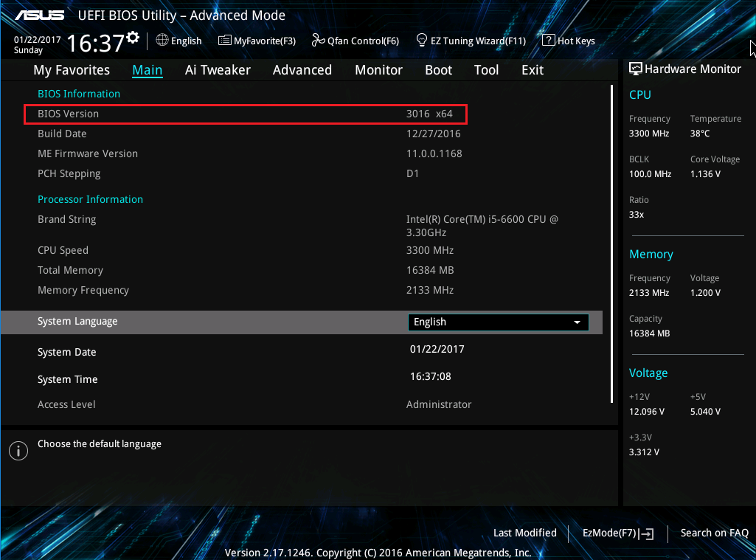Click the System Language dropdown arrow

click(x=577, y=322)
